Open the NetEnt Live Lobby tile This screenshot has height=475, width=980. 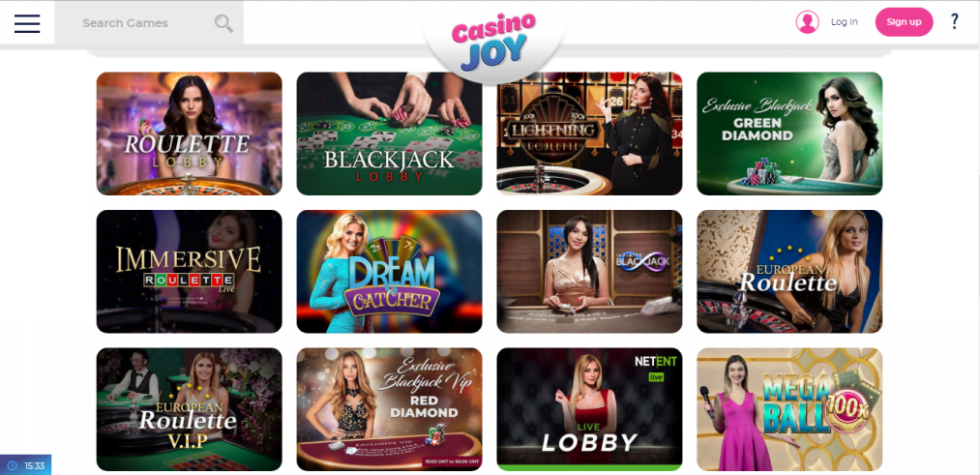589,409
